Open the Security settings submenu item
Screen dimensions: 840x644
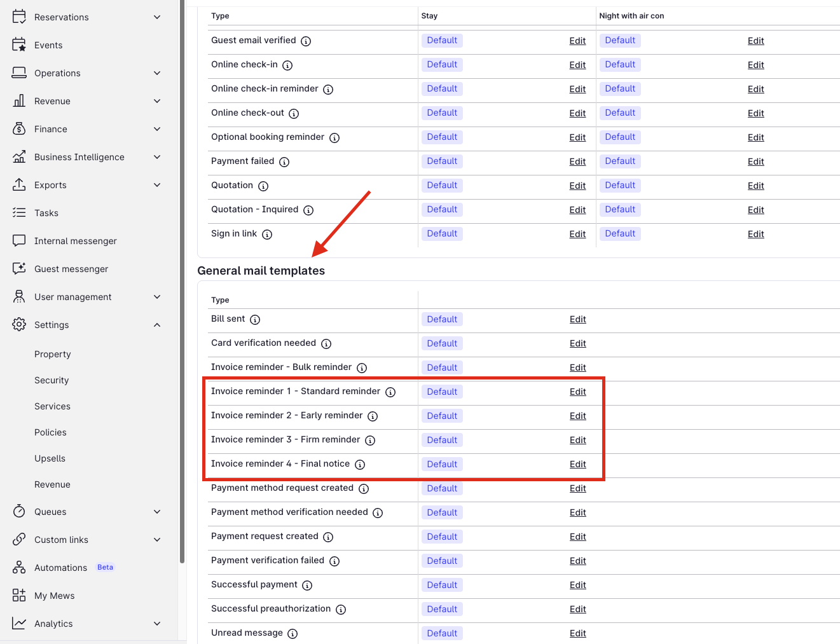coord(52,380)
